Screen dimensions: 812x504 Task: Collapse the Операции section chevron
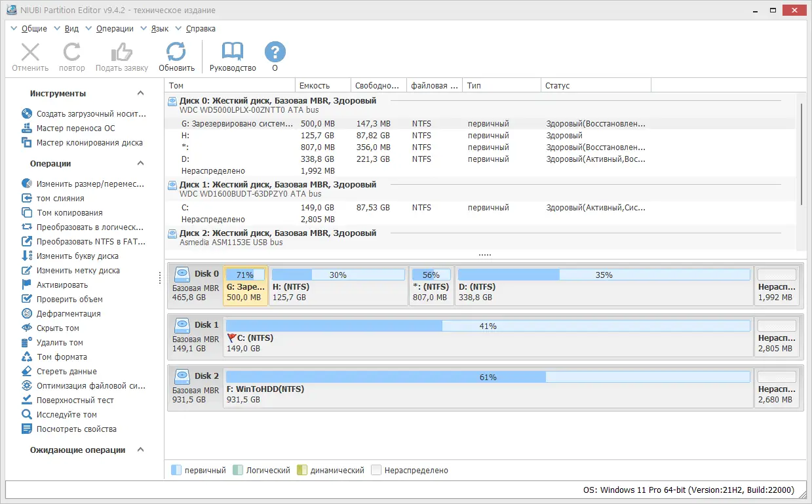(x=140, y=164)
